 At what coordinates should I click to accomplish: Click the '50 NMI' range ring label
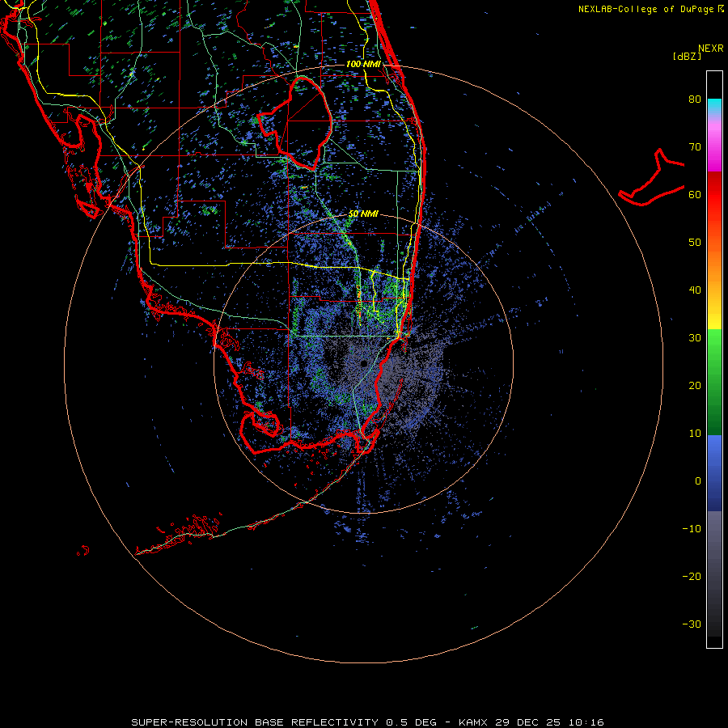[363, 214]
